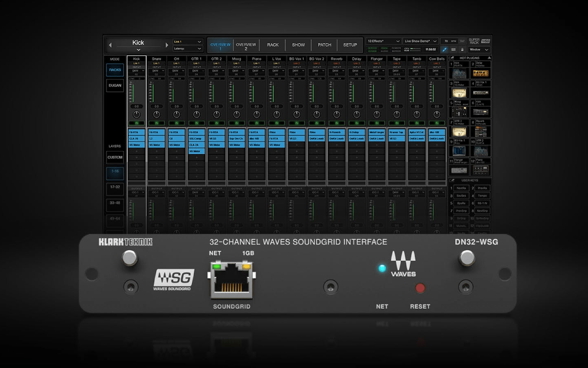This screenshot has height=368, width=588.
Task: Open the Live Show Demo dropdown
Action: click(420, 41)
